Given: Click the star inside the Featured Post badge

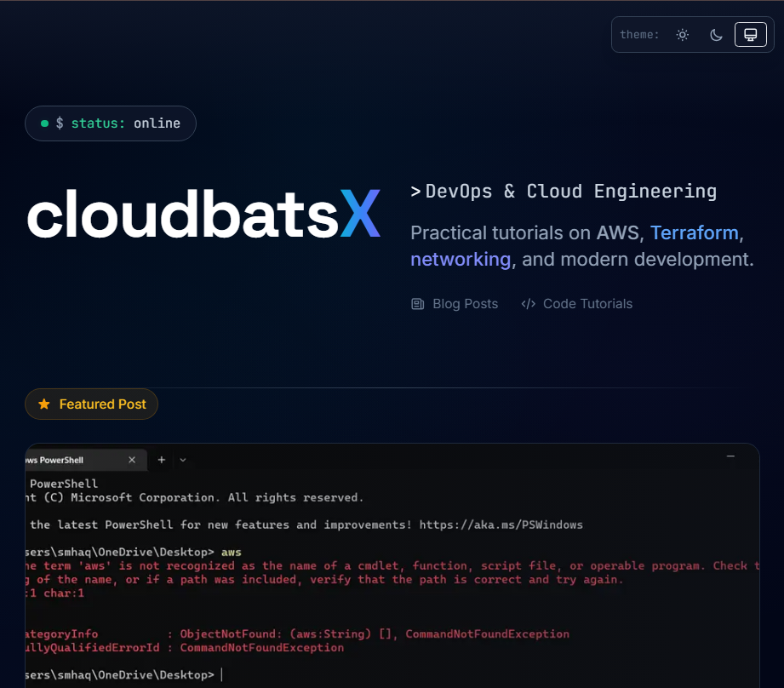Looking at the screenshot, I should coord(44,404).
